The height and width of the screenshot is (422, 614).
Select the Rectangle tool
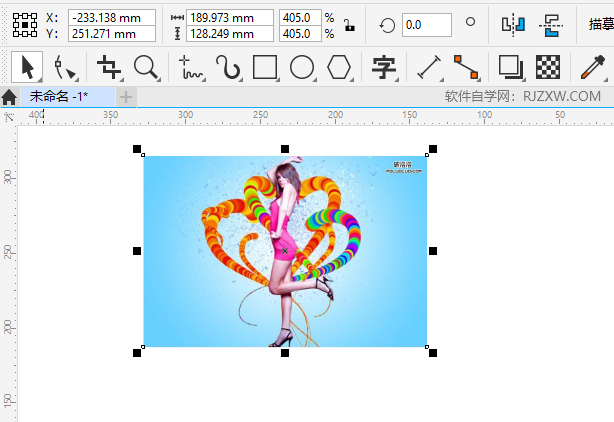click(265, 67)
